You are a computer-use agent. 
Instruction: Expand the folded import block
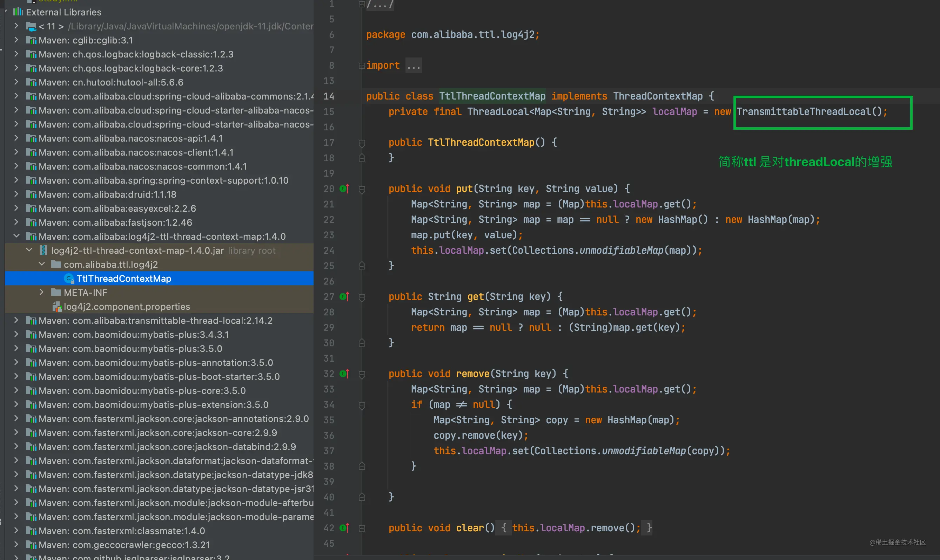tap(361, 66)
